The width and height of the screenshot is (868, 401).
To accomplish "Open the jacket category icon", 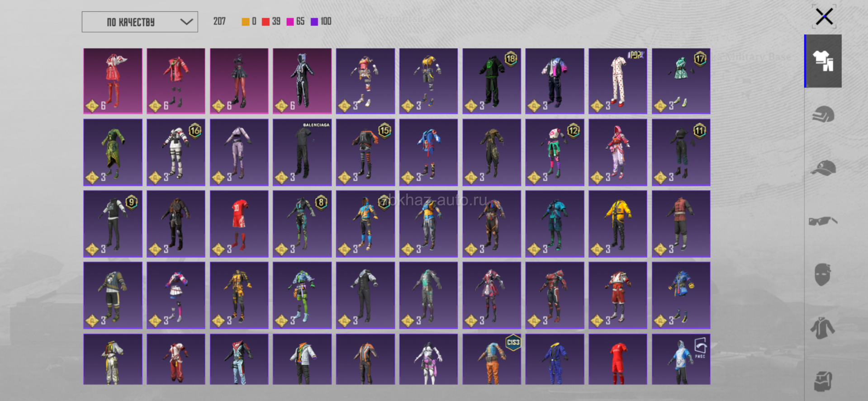I will (x=823, y=328).
